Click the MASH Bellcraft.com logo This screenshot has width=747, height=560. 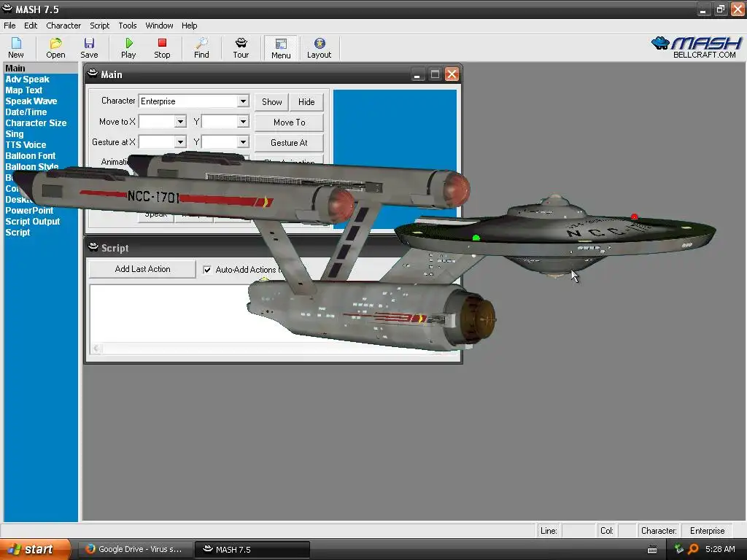tap(697, 47)
